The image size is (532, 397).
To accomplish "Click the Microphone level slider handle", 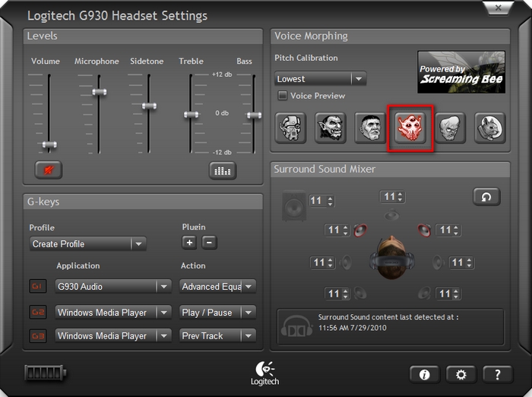I will [x=97, y=91].
